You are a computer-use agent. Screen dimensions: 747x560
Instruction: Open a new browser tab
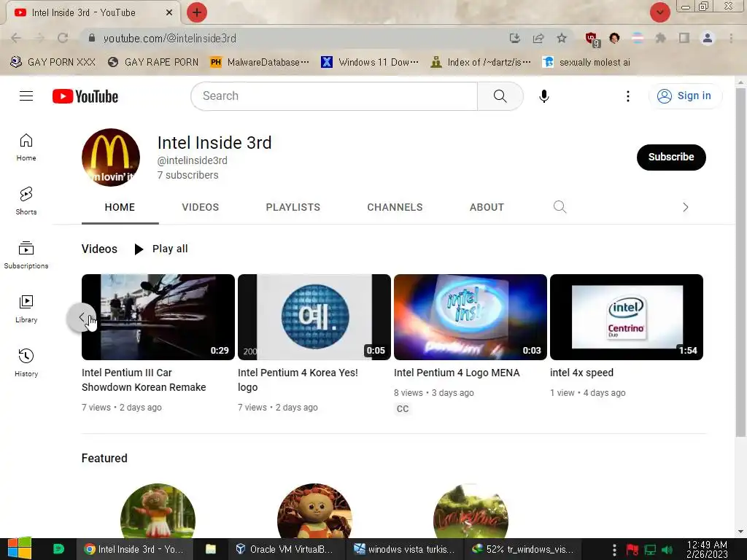coord(197,12)
